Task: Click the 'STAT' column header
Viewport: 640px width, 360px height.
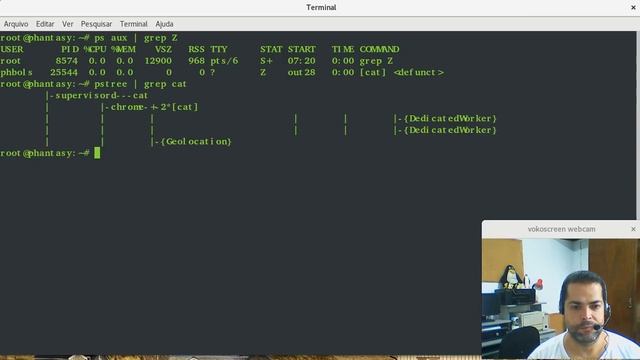Action: [x=271, y=49]
